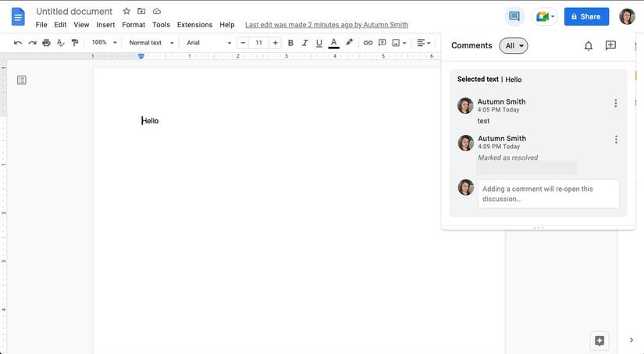Open comment notification settings bell
Viewport: 644px width, 354px height.
(588, 45)
